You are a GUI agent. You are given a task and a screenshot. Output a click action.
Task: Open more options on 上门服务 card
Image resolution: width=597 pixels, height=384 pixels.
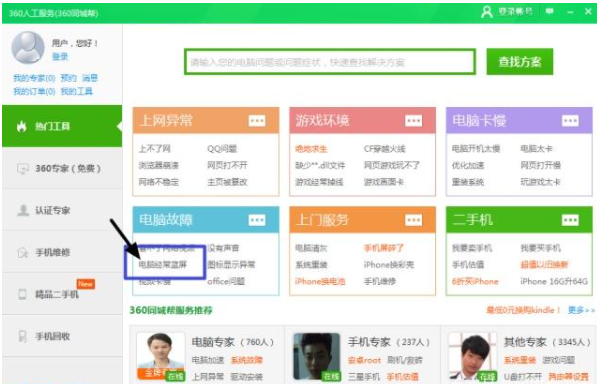pyautogui.click(x=413, y=220)
